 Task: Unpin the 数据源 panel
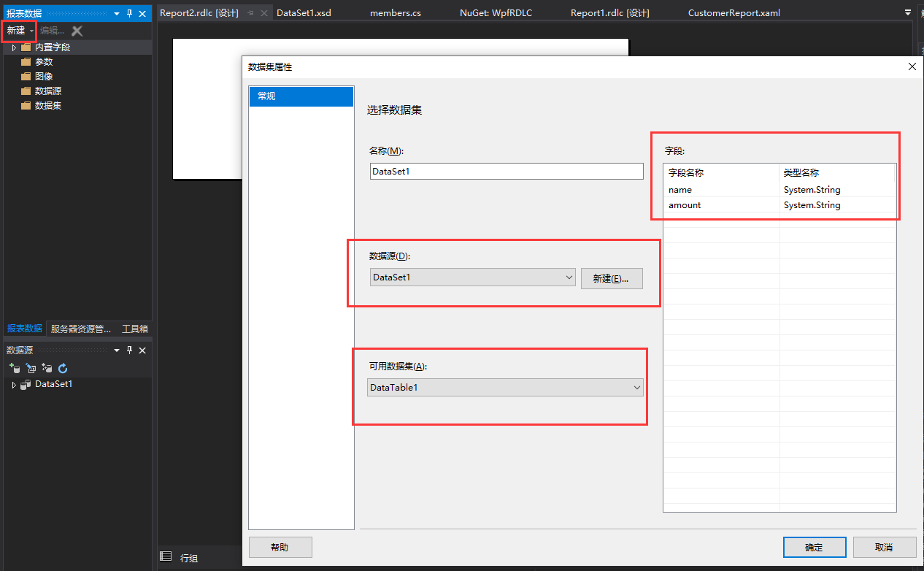pos(129,350)
